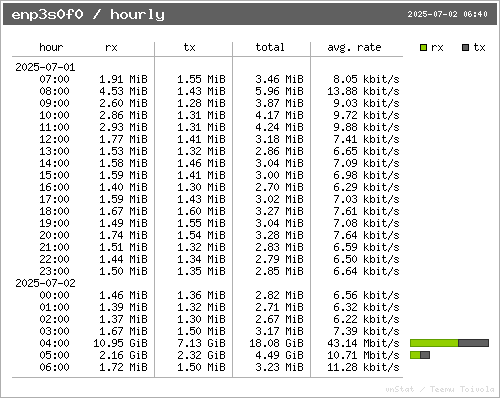The image size is (500, 398).
Task: Click rx value 1.72 MiB
Action: click(123, 367)
